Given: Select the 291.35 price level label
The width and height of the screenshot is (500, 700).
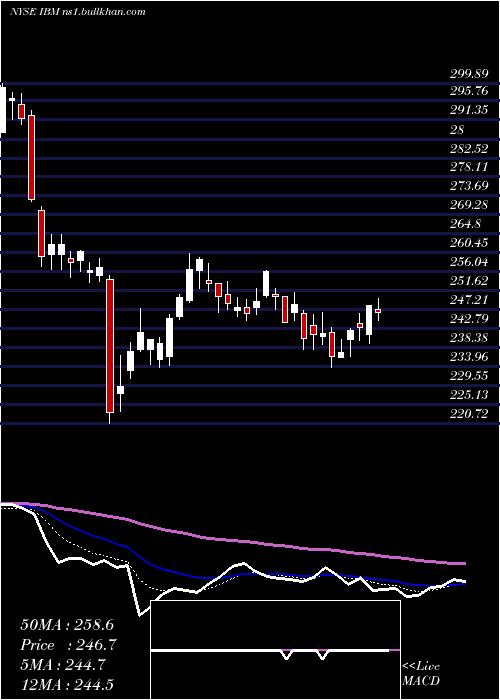Looking at the screenshot, I should tap(468, 110).
